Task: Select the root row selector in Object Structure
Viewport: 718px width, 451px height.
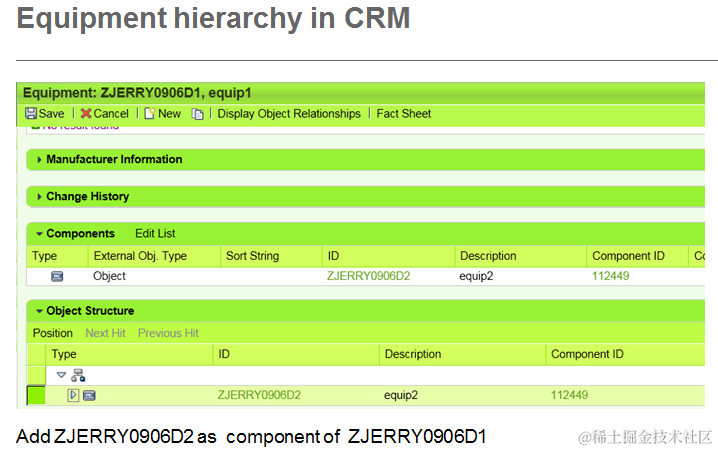Action: coord(36,375)
